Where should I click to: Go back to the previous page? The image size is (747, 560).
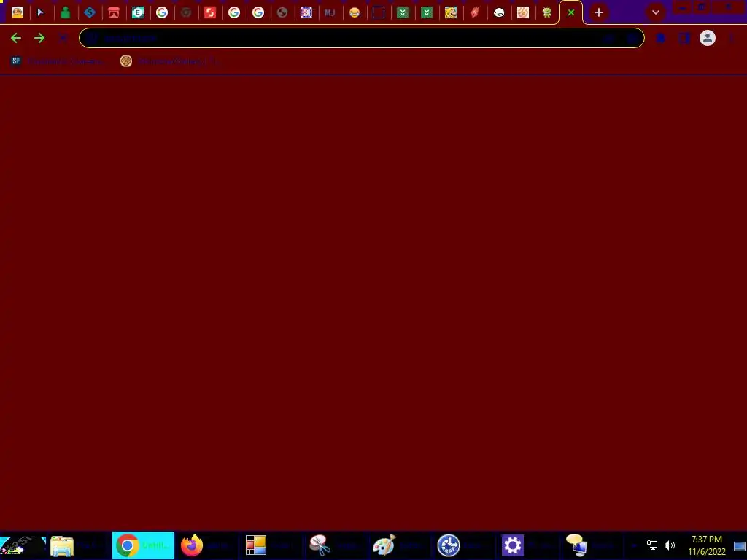point(16,38)
